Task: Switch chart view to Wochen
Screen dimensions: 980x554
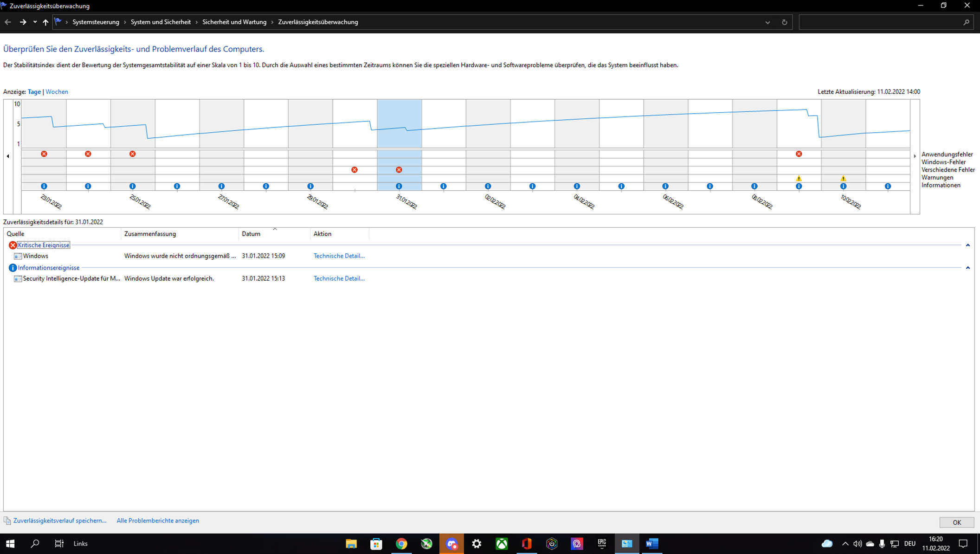Action: (x=57, y=92)
